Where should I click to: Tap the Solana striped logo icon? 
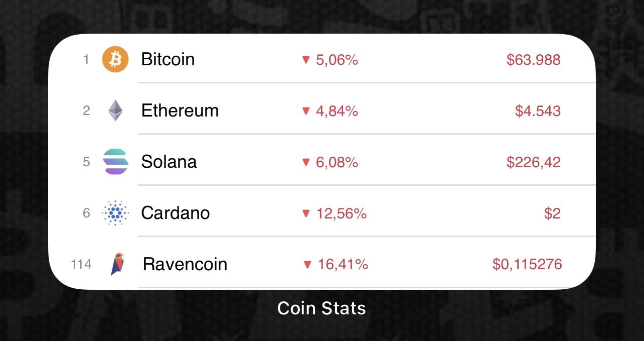(115, 162)
